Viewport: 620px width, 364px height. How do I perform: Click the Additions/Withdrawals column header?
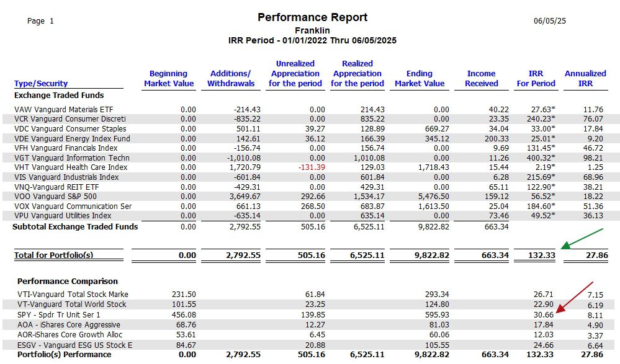(x=231, y=78)
